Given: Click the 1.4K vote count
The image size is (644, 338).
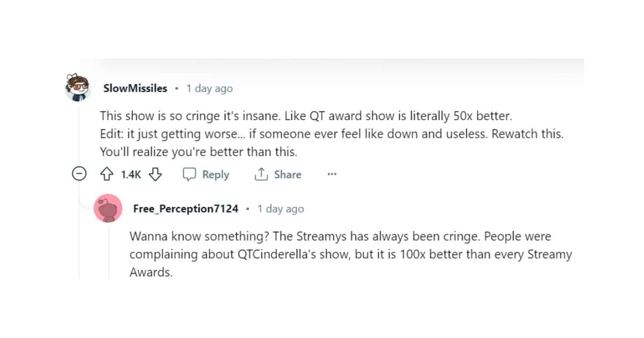Looking at the screenshot, I should point(130,174).
